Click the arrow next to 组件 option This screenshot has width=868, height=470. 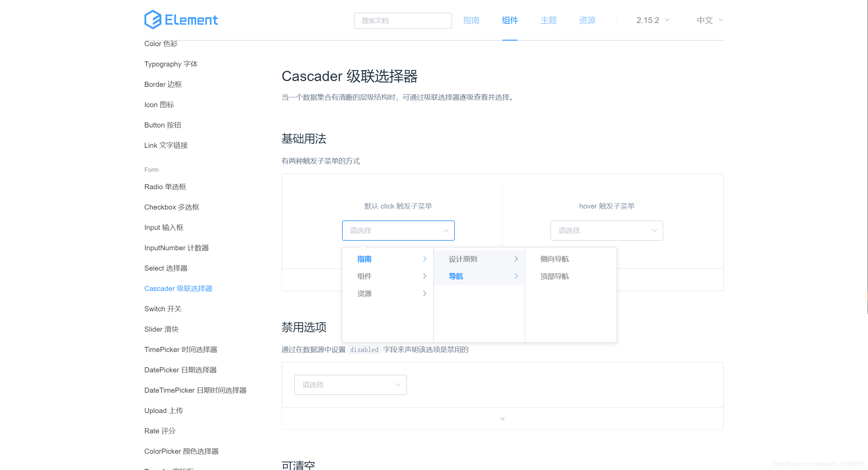(424, 276)
